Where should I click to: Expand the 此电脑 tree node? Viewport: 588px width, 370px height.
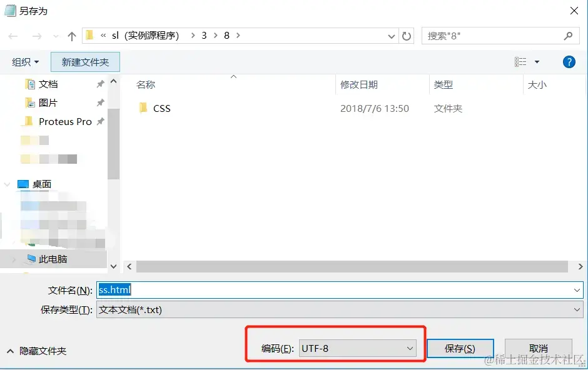[x=14, y=259]
